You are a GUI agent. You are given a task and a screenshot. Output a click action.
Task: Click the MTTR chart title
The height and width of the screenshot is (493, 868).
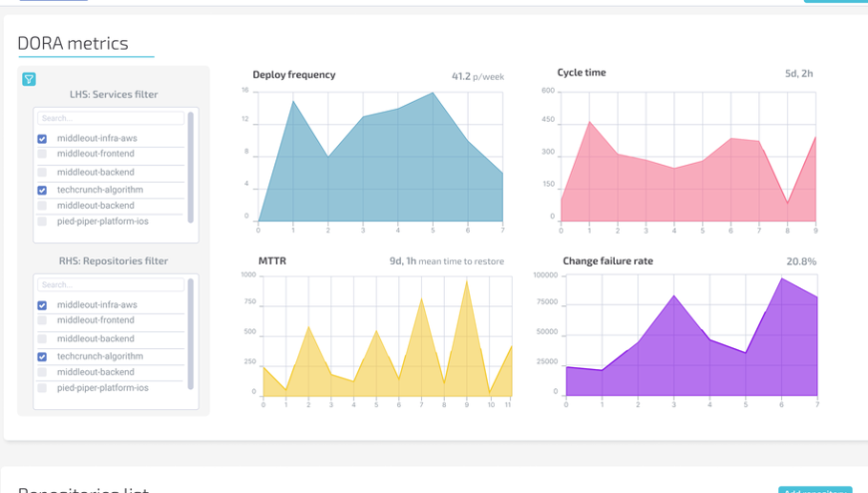[x=272, y=260]
